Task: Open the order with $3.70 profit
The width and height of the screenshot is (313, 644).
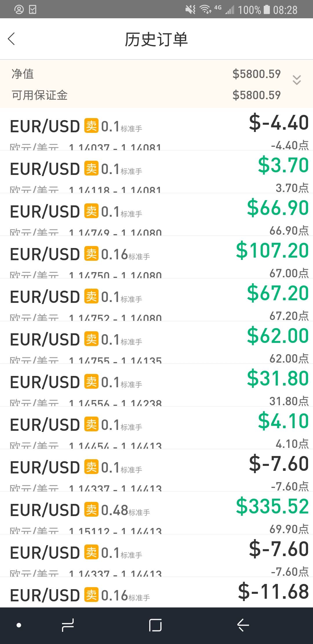Action: [156, 172]
